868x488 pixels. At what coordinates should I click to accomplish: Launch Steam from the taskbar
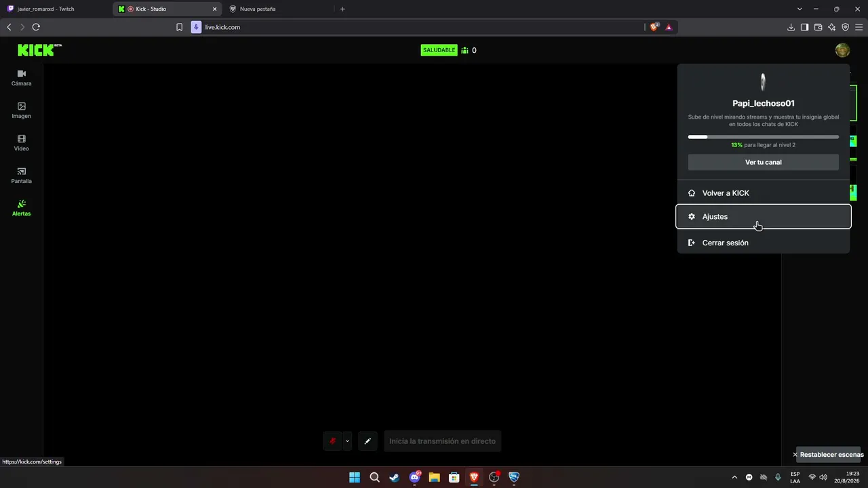[394, 477]
